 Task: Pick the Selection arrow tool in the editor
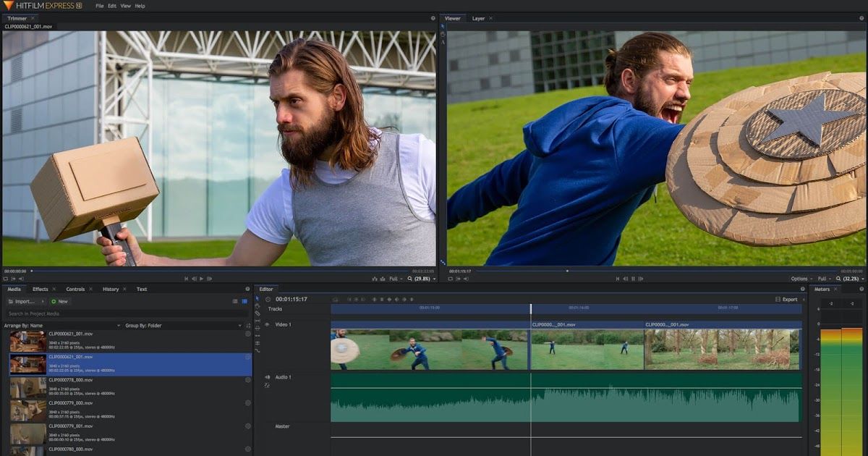258,299
